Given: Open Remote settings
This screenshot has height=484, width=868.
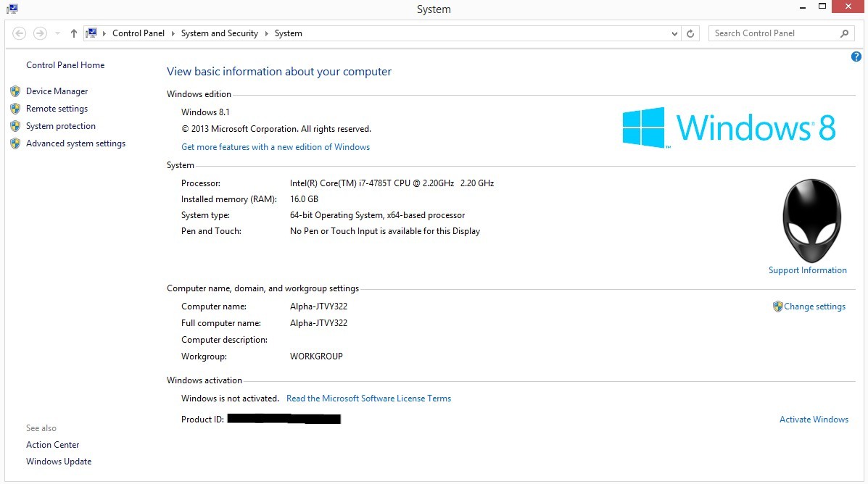Looking at the screenshot, I should tap(57, 109).
